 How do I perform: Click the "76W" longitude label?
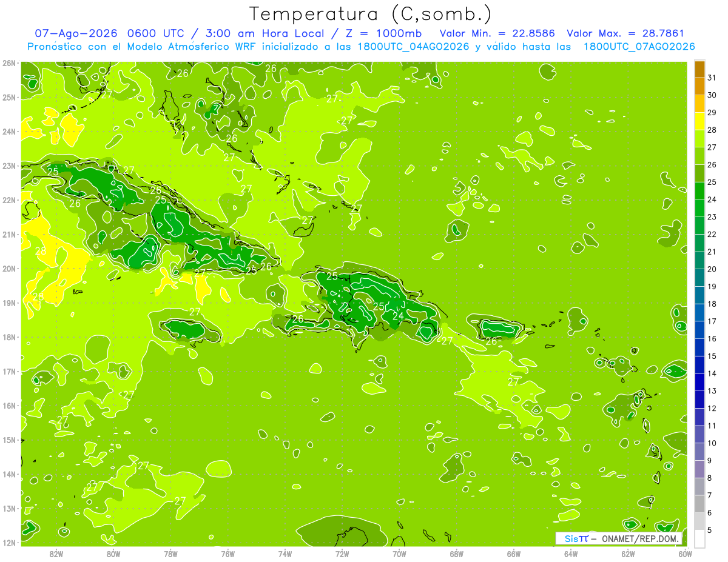[x=227, y=554]
